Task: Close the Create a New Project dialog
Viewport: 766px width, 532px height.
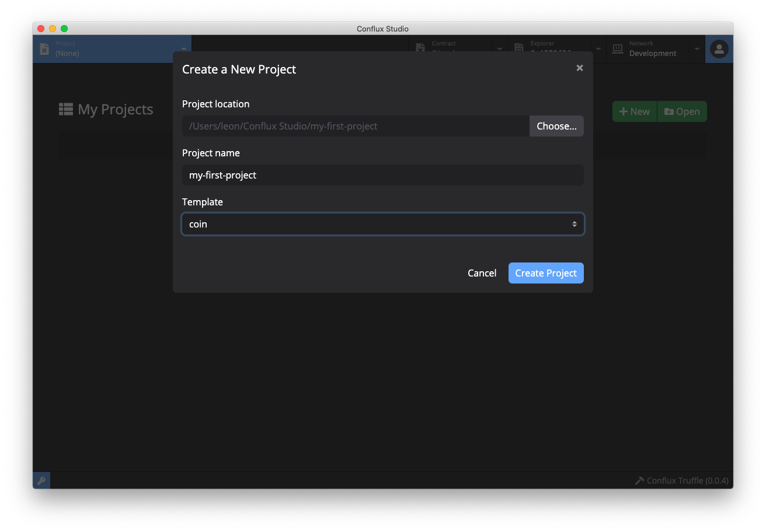Action: coord(580,68)
